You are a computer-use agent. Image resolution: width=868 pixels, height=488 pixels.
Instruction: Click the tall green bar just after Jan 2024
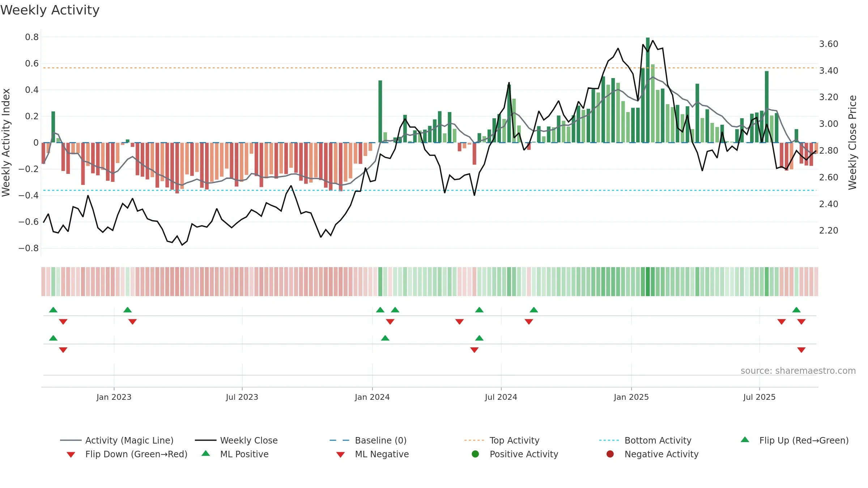pyautogui.click(x=380, y=111)
